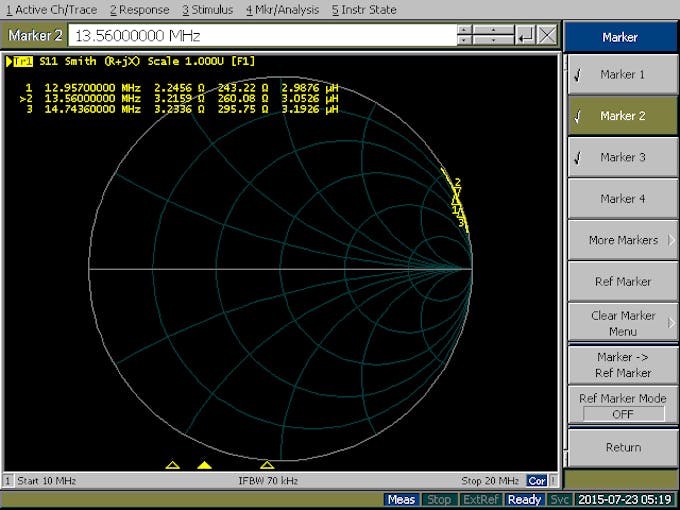The image size is (680, 510).
Task: Click the filled marker indicator on bottom axis
Action: (204, 465)
